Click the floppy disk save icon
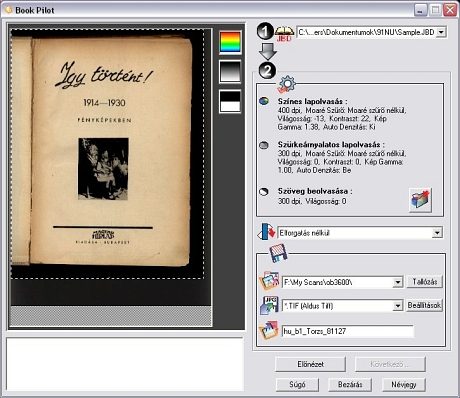 pos(278,253)
